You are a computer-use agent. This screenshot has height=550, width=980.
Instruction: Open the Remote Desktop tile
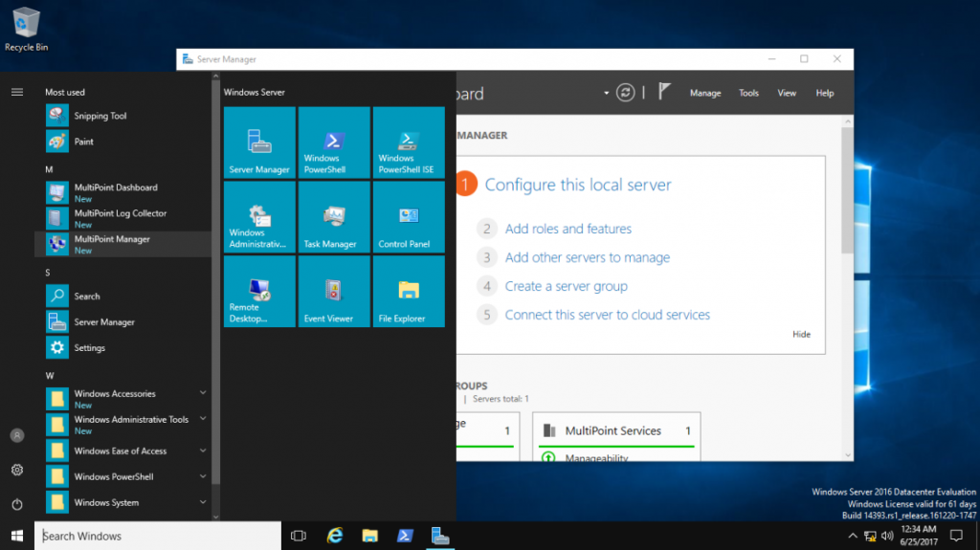tap(259, 291)
